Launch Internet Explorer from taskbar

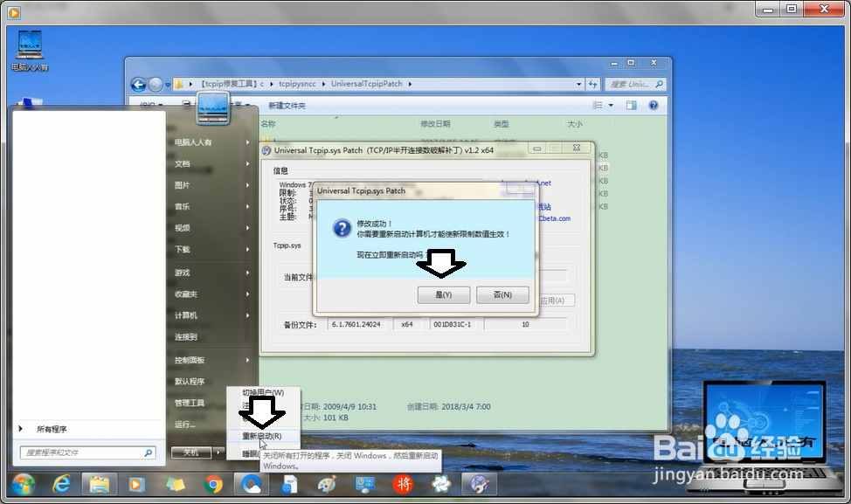pyautogui.click(x=61, y=484)
